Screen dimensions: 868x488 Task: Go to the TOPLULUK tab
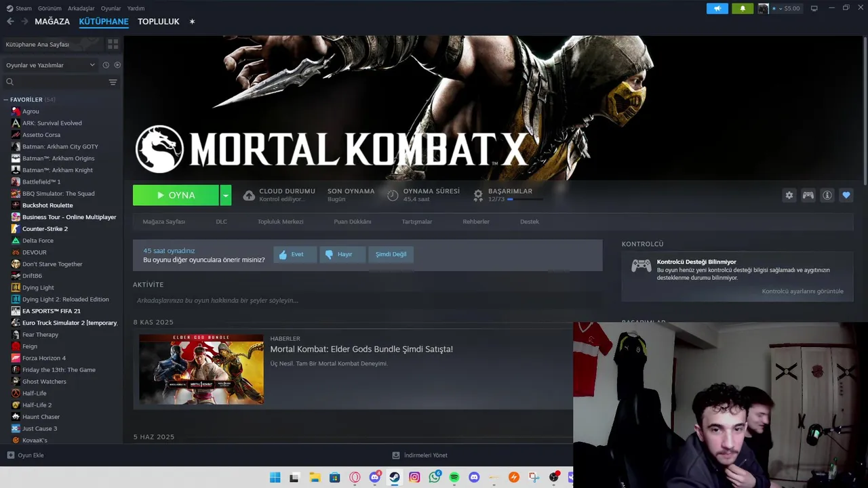click(159, 22)
